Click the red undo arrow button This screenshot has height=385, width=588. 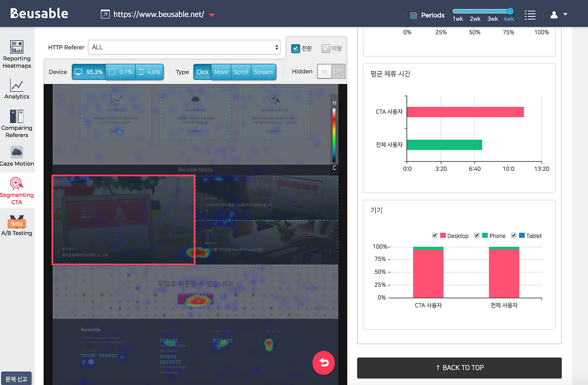(x=324, y=363)
